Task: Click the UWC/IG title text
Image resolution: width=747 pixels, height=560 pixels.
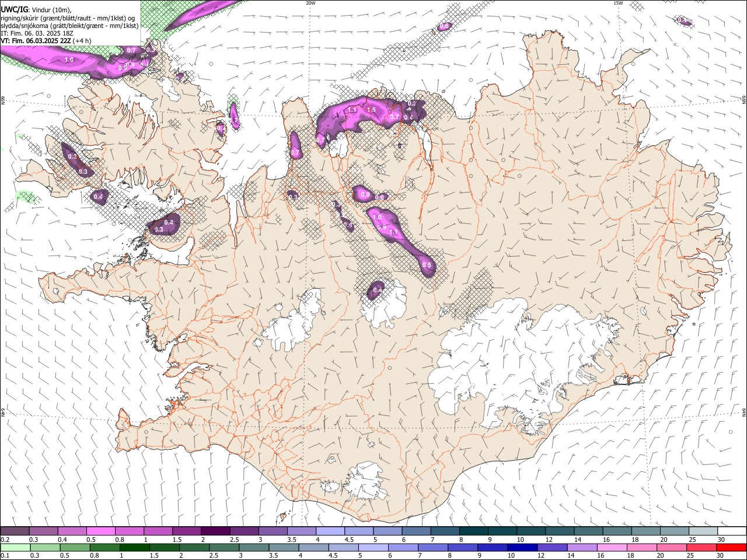Action: [14, 9]
